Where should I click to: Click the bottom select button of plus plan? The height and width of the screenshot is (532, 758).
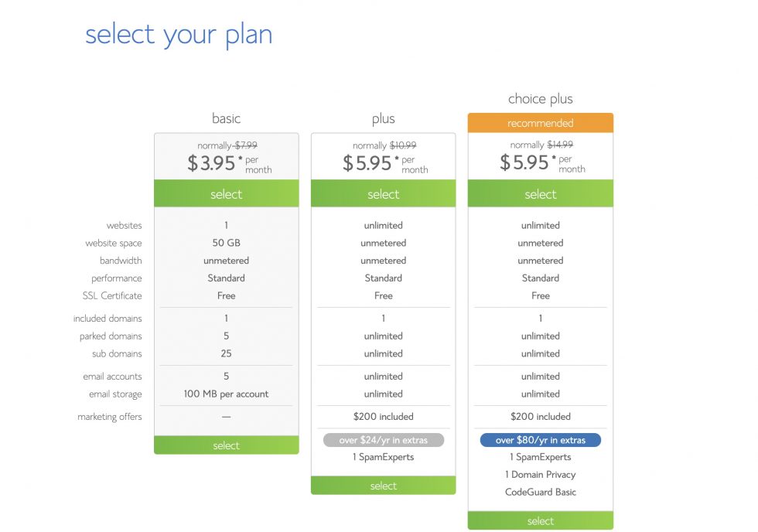click(384, 486)
